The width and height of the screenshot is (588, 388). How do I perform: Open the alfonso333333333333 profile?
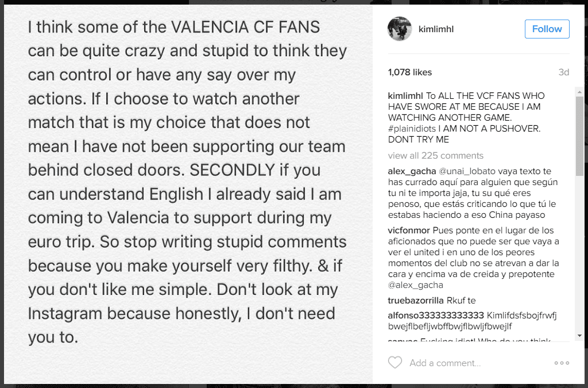(x=436, y=316)
